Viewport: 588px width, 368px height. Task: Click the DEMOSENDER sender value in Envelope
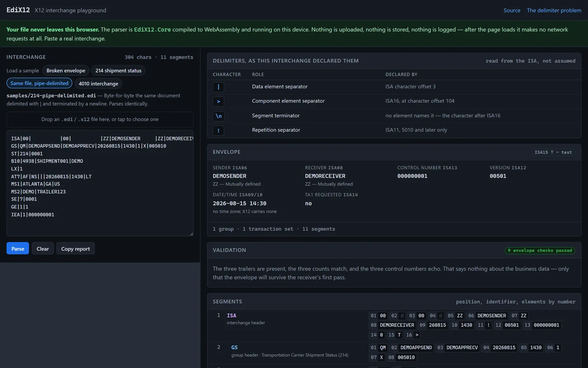(230, 176)
